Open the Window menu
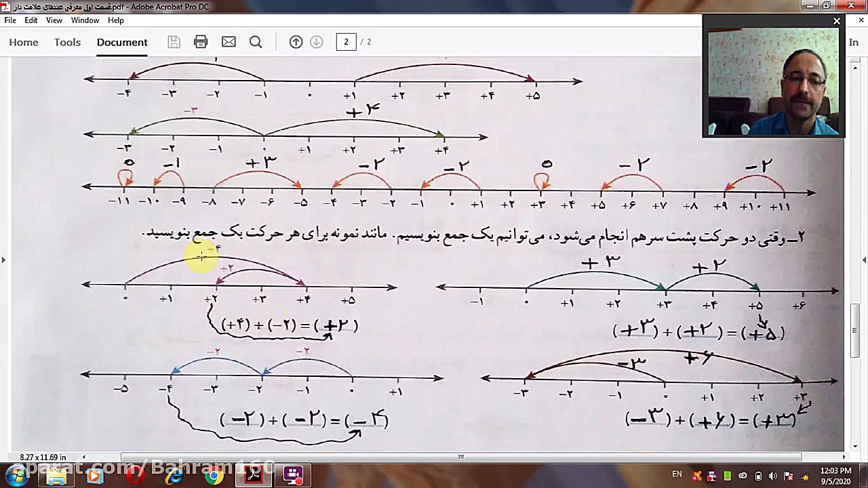 (85, 20)
